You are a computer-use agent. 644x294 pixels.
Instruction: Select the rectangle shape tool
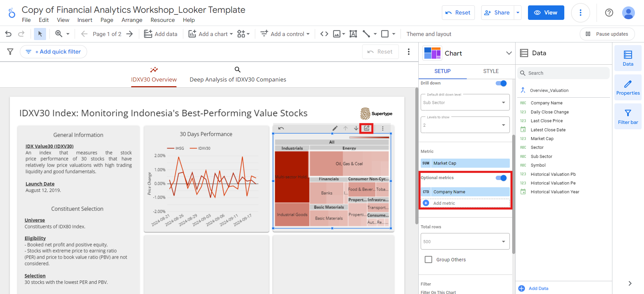(x=385, y=34)
